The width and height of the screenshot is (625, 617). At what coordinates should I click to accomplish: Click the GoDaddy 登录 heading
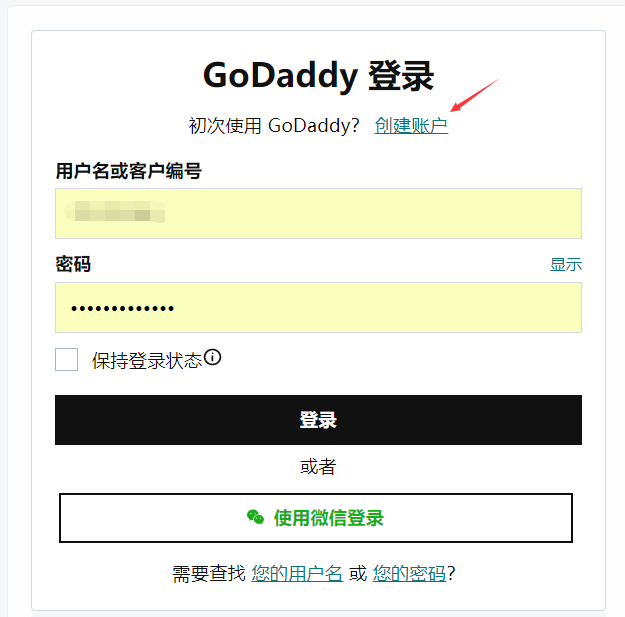point(318,76)
